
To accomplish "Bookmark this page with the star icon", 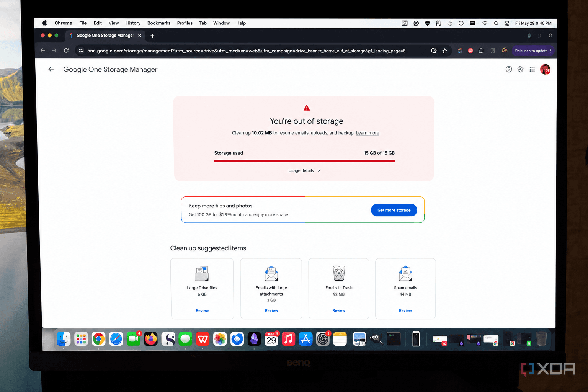I will [x=445, y=51].
